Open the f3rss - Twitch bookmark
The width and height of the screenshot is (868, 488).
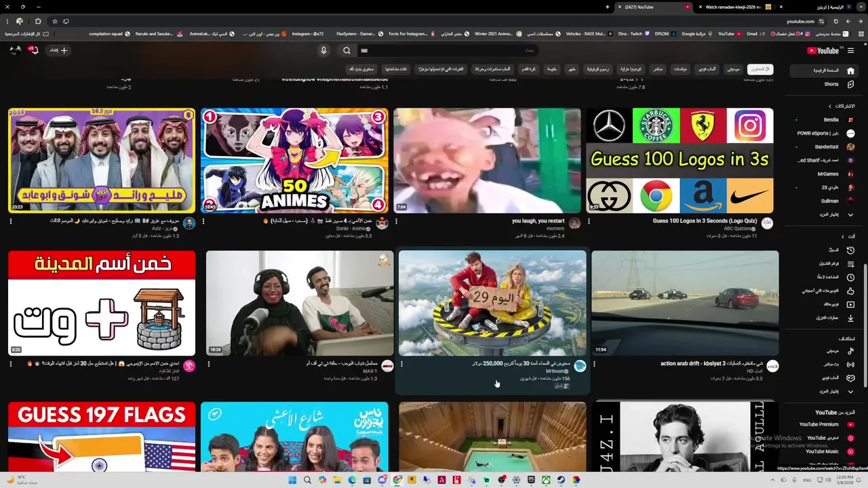click(x=634, y=33)
